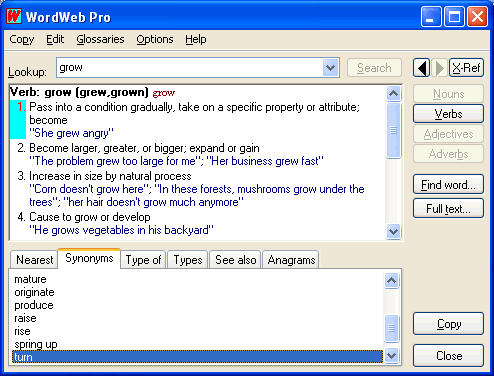Click the synonyms list scrollbar thumb
The width and height of the screenshot is (494, 376).
tap(392, 328)
